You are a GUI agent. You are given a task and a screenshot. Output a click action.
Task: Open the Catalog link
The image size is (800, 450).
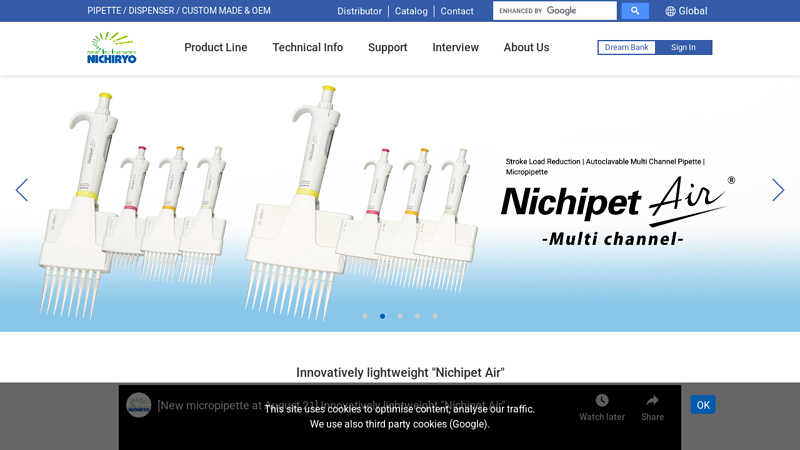pyautogui.click(x=411, y=11)
